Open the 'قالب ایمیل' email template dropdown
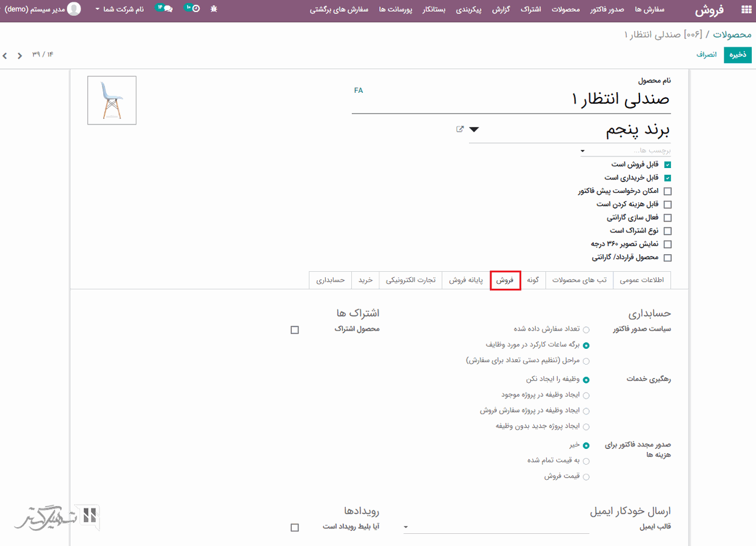Viewport: 756px width, 546px height. (x=406, y=527)
